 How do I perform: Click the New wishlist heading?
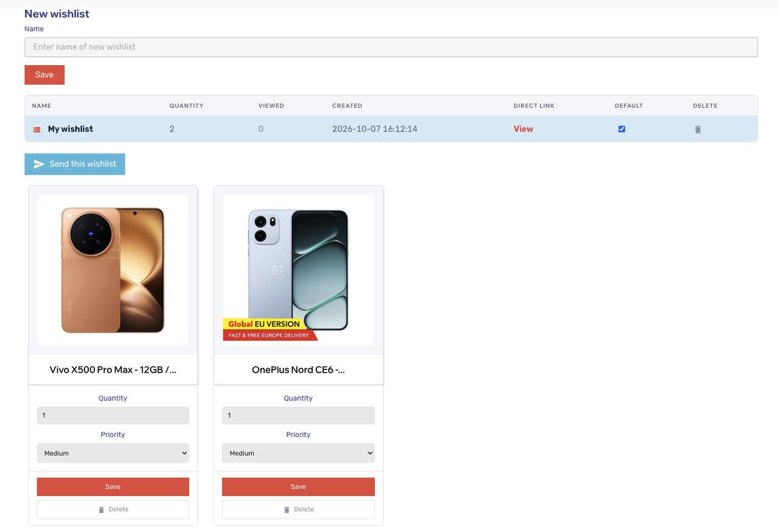click(57, 14)
